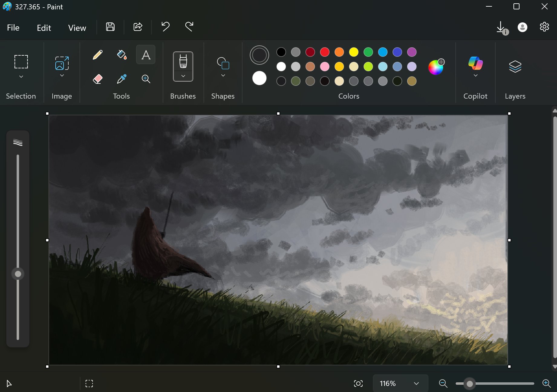Open the Shapes gallery icon
The width and height of the screenshot is (557, 392).
223,63
